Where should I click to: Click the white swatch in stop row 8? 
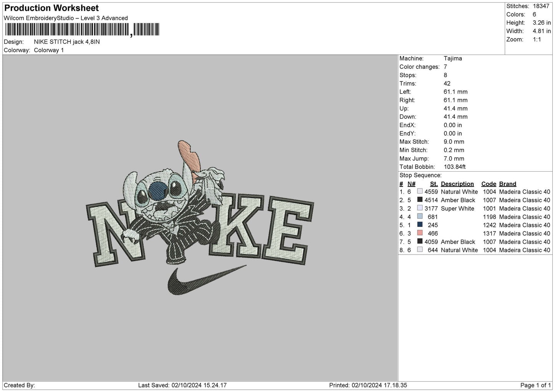pos(420,250)
